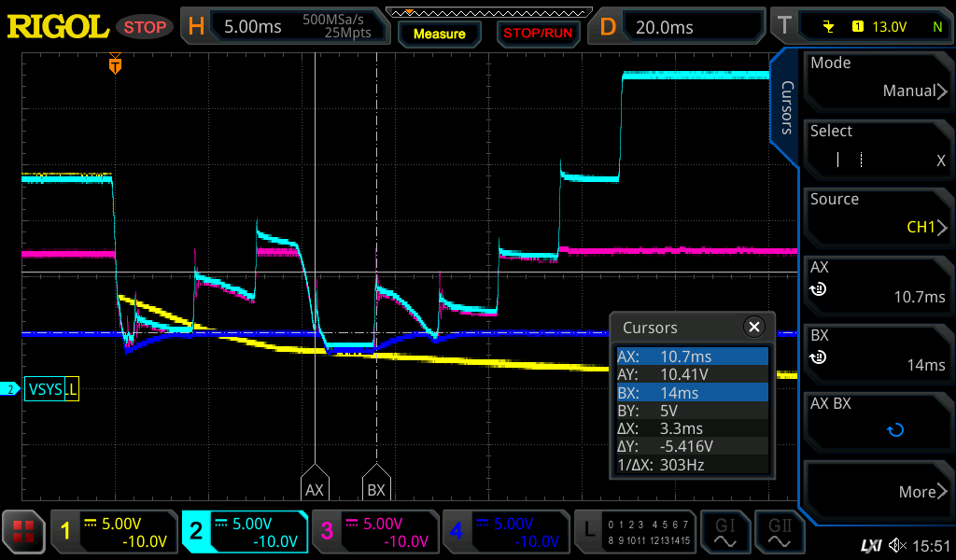Select the ΔY: -5.416V row

692,447
